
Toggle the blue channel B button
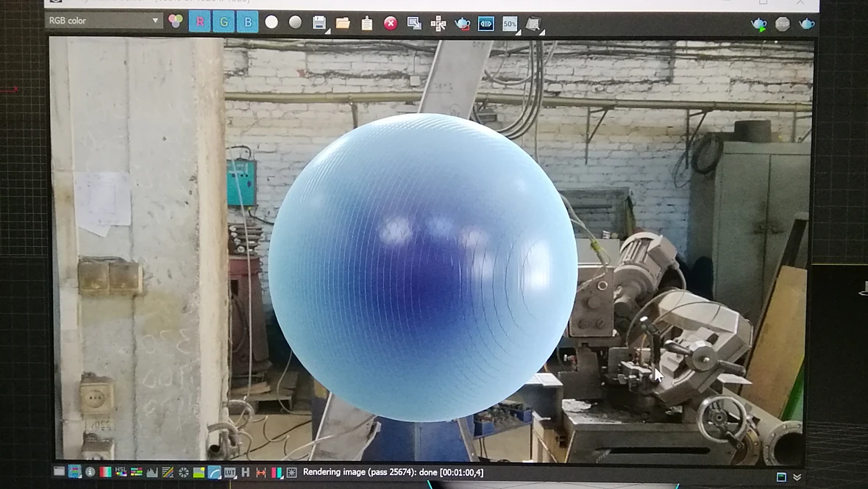pyautogui.click(x=248, y=22)
